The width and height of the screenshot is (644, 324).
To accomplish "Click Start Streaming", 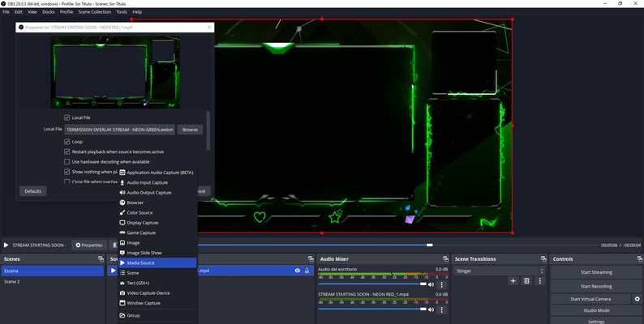I will point(596,272).
